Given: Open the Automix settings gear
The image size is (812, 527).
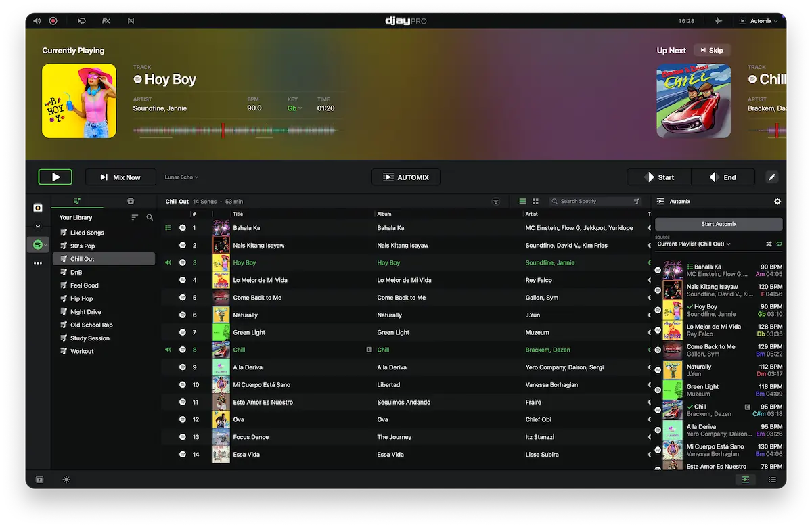Looking at the screenshot, I should (x=777, y=202).
